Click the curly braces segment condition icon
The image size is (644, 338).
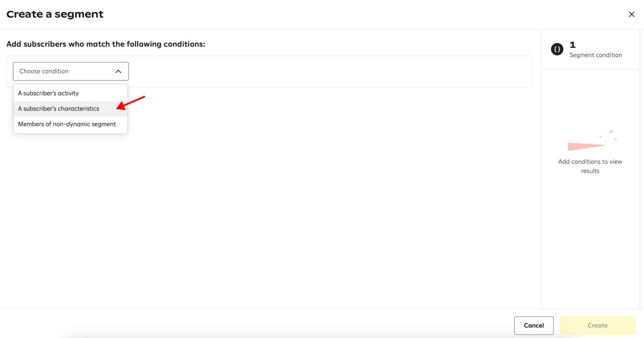pyautogui.click(x=557, y=50)
